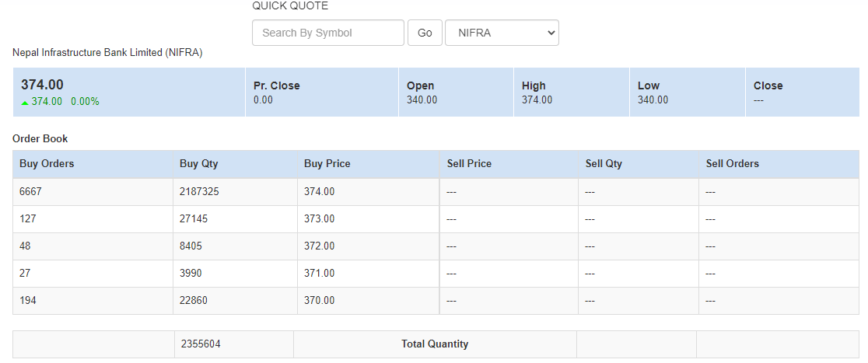Click the 0.00% change percentage text
The width and height of the screenshot is (868, 363).
85,102
